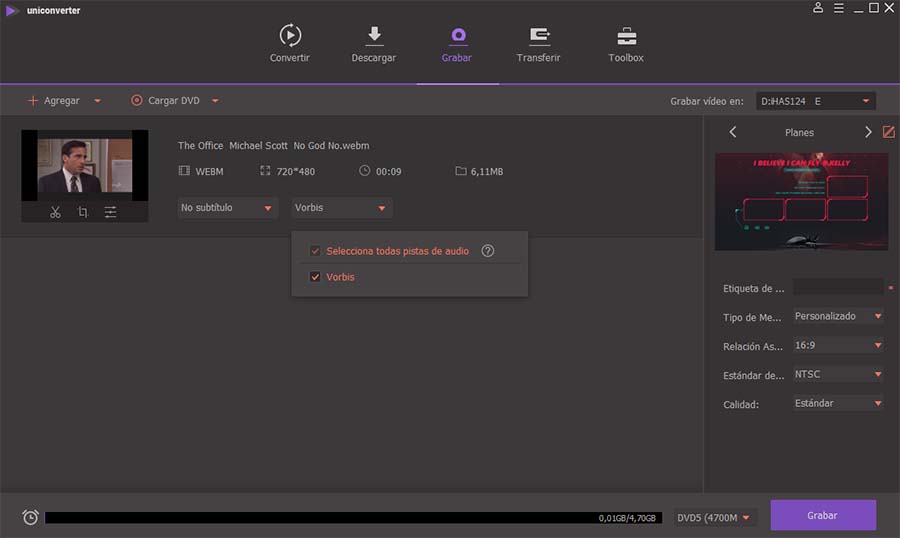900x538 pixels.
Task: Click the purple Grabar burn button
Action: click(x=823, y=515)
